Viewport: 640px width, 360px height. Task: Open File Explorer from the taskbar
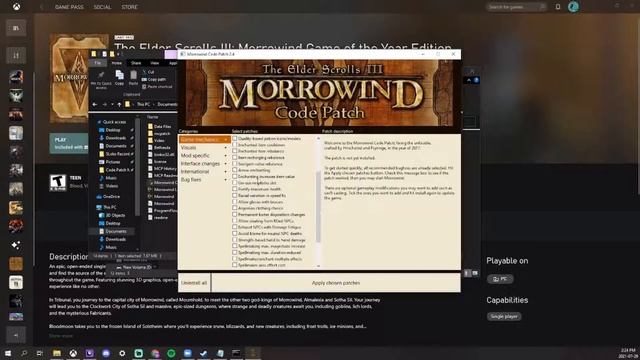[57, 353]
